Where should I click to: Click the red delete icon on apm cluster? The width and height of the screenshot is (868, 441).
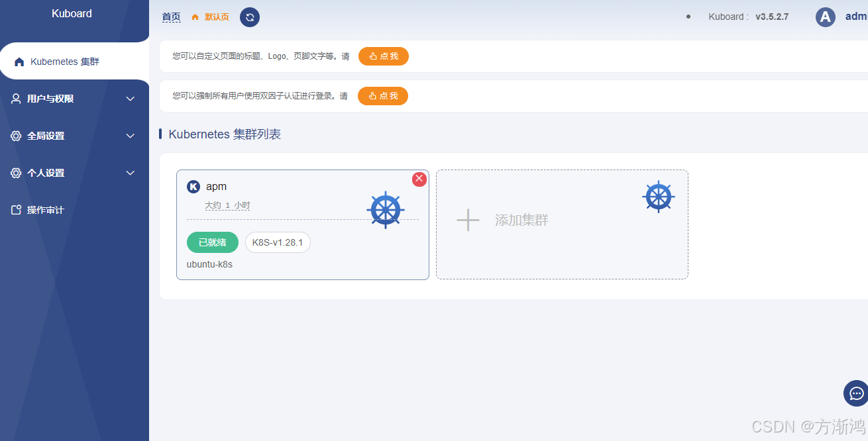point(419,179)
